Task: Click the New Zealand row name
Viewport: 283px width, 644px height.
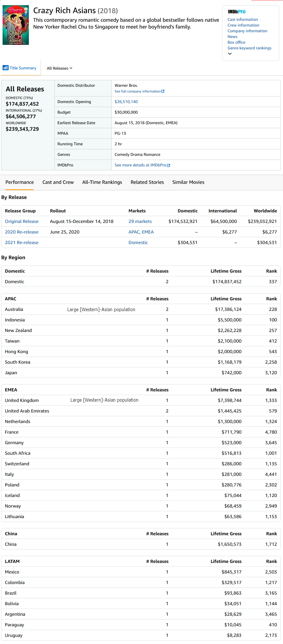Action: coord(18,330)
